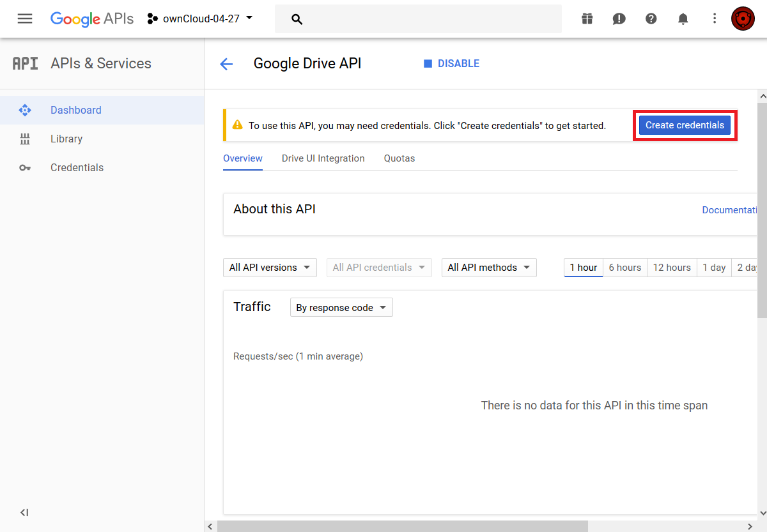This screenshot has width=767, height=532.
Task: Open the hamburger navigation menu
Action: pyautogui.click(x=25, y=19)
